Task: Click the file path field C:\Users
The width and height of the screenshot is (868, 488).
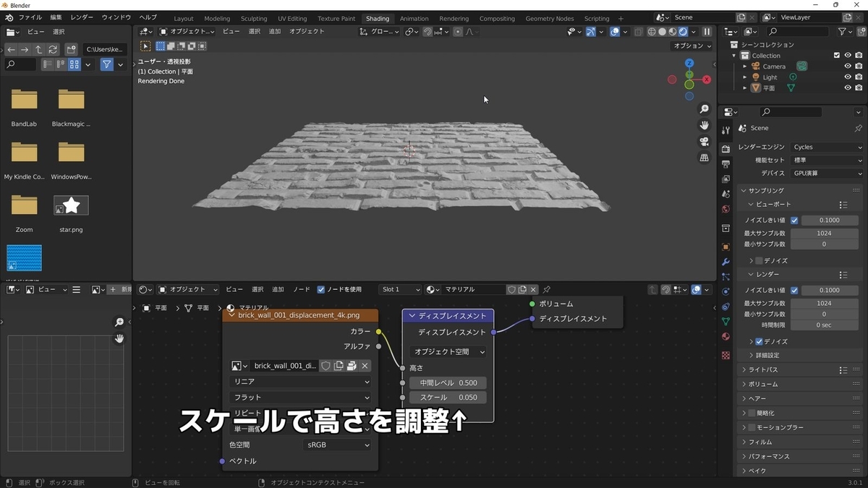Action: 106,49
